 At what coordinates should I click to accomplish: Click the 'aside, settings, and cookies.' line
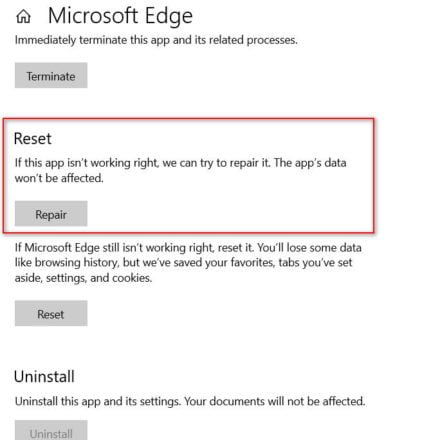83,278
